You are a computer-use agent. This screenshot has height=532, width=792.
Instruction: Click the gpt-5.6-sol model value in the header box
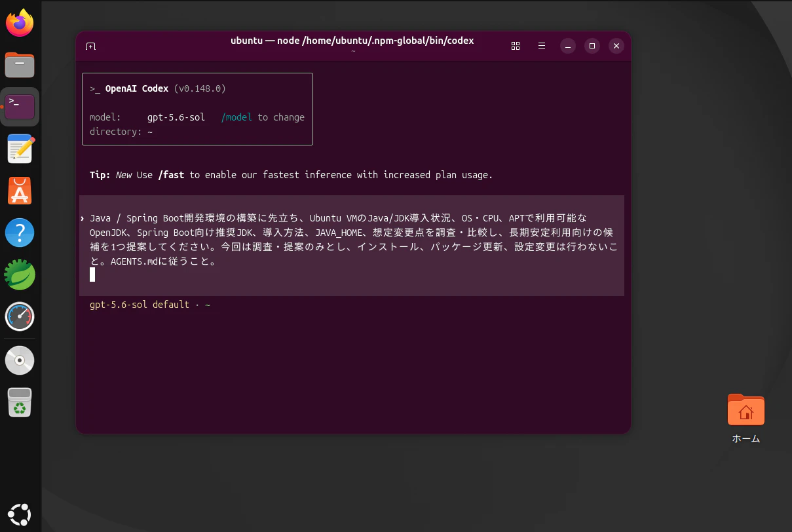[176, 117]
